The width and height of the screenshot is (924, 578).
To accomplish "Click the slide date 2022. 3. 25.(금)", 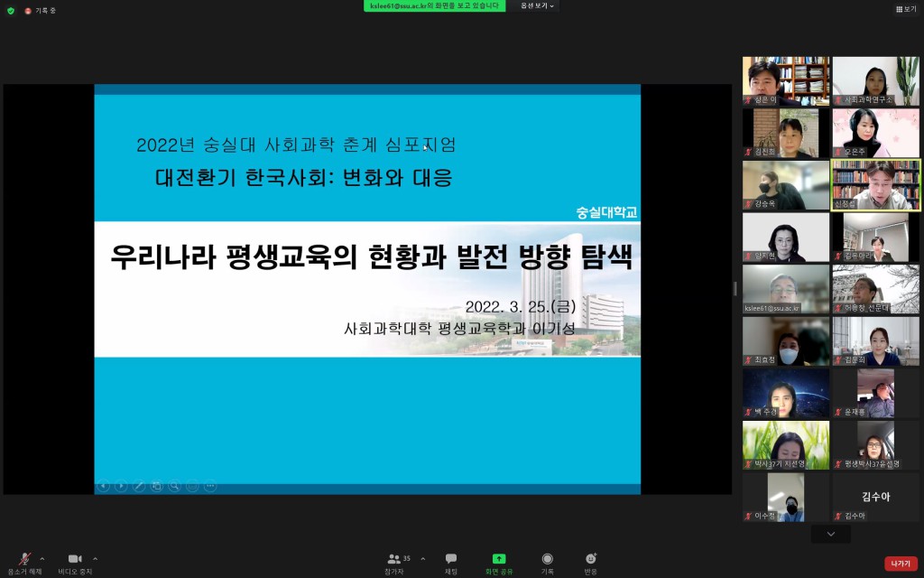I will tap(521, 307).
